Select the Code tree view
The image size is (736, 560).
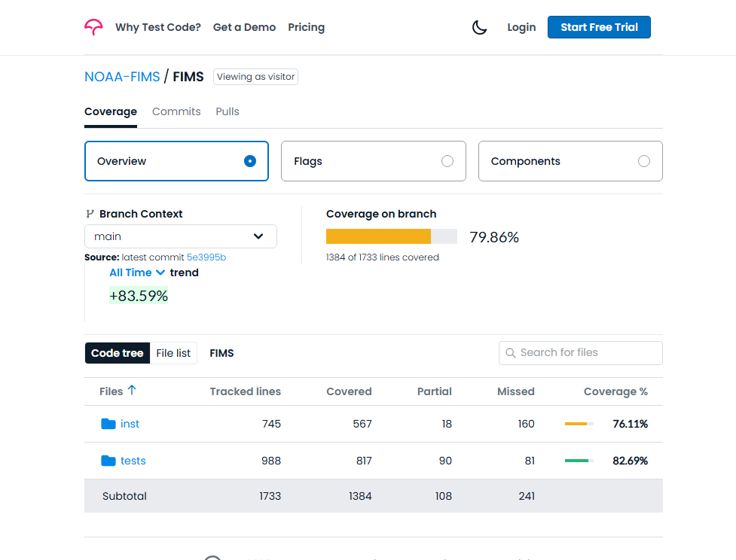(118, 353)
